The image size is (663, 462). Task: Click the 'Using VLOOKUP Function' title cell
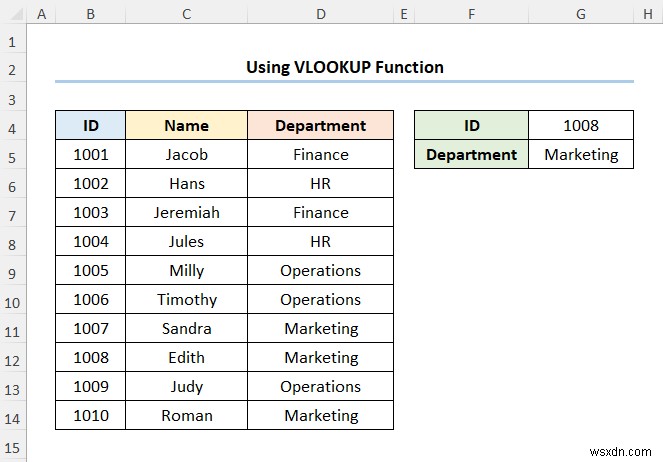(x=345, y=67)
